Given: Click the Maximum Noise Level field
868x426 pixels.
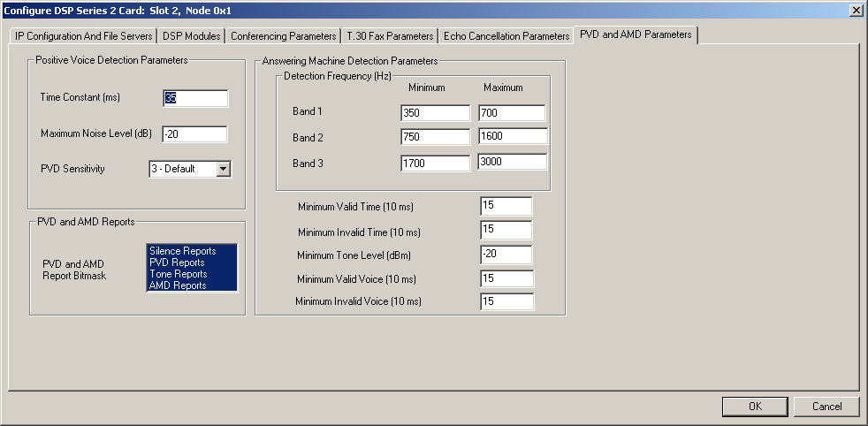Looking at the screenshot, I should pyautogui.click(x=194, y=134).
